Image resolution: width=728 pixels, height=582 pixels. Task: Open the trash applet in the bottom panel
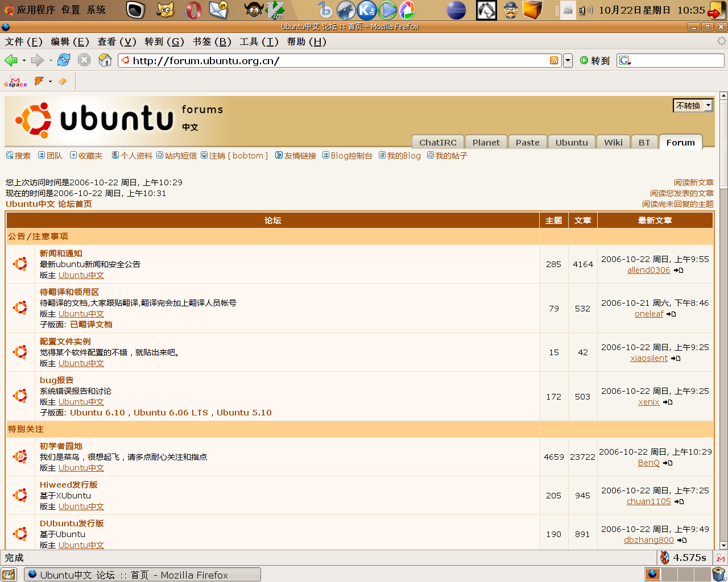(x=719, y=574)
